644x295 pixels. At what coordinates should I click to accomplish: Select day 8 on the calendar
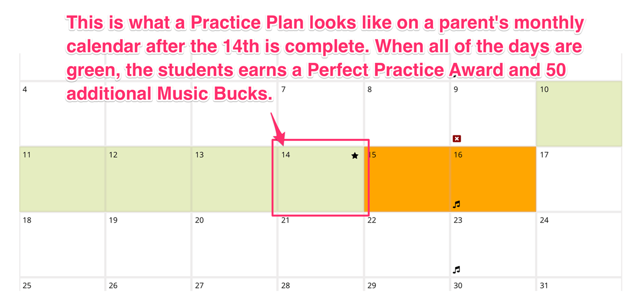pyautogui.click(x=407, y=114)
